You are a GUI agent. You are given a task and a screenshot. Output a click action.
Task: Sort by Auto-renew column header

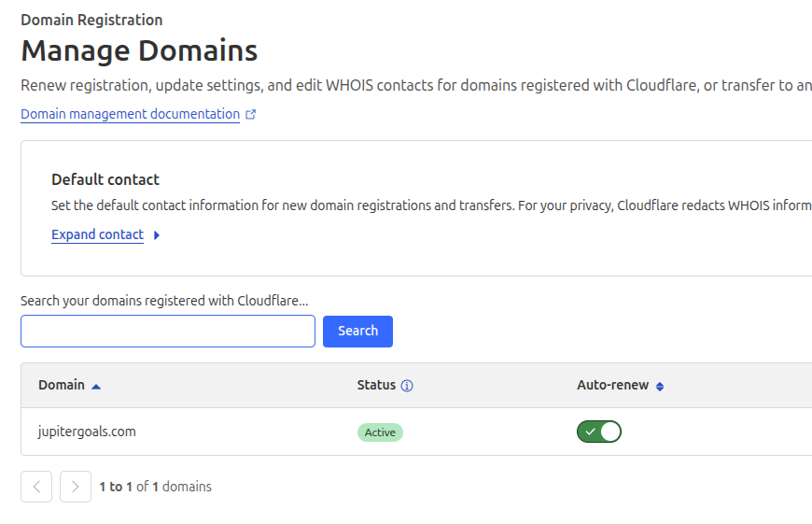[x=612, y=385]
